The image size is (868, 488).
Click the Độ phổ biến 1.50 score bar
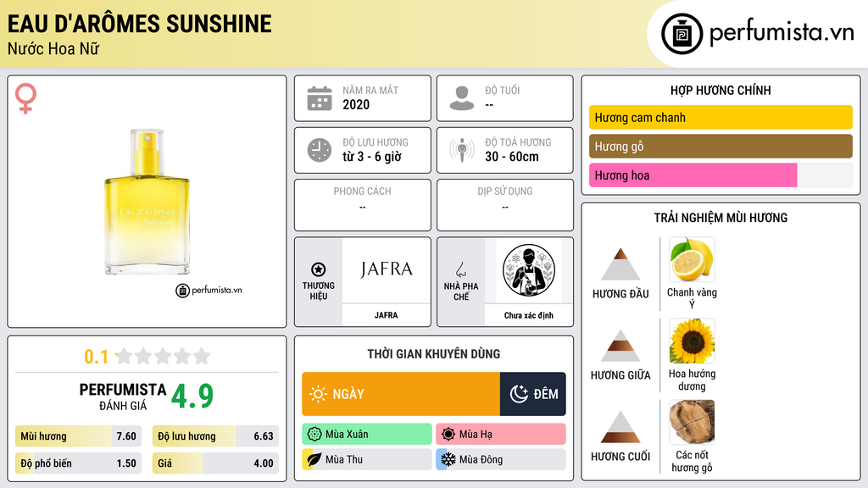tap(78, 463)
